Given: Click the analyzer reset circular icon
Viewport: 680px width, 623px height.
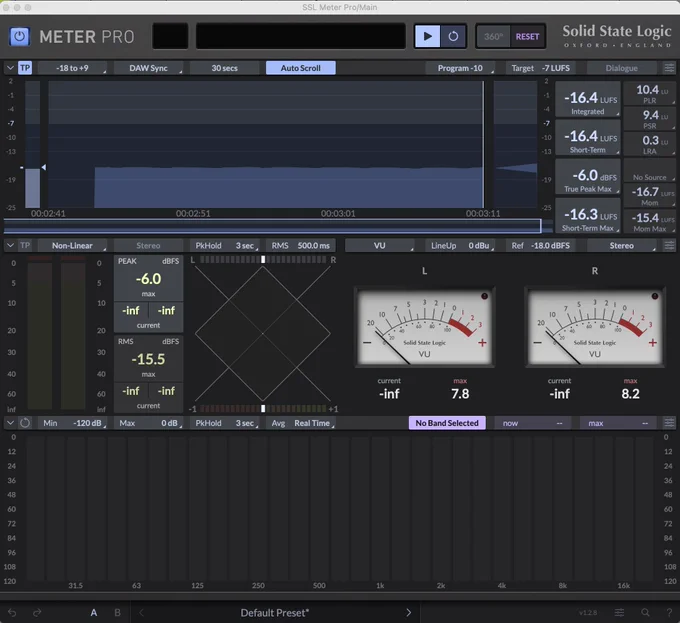Looking at the screenshot, I should pyautogui.click(x=25, y=423).
